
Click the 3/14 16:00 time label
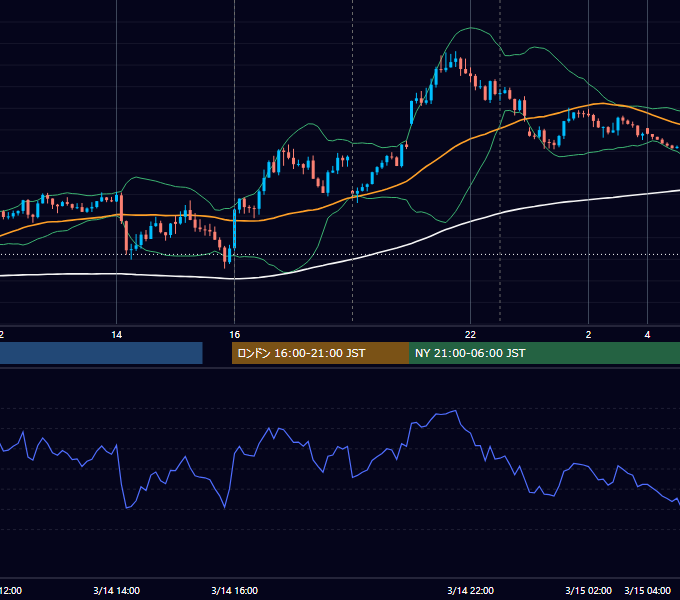point(235,590)
